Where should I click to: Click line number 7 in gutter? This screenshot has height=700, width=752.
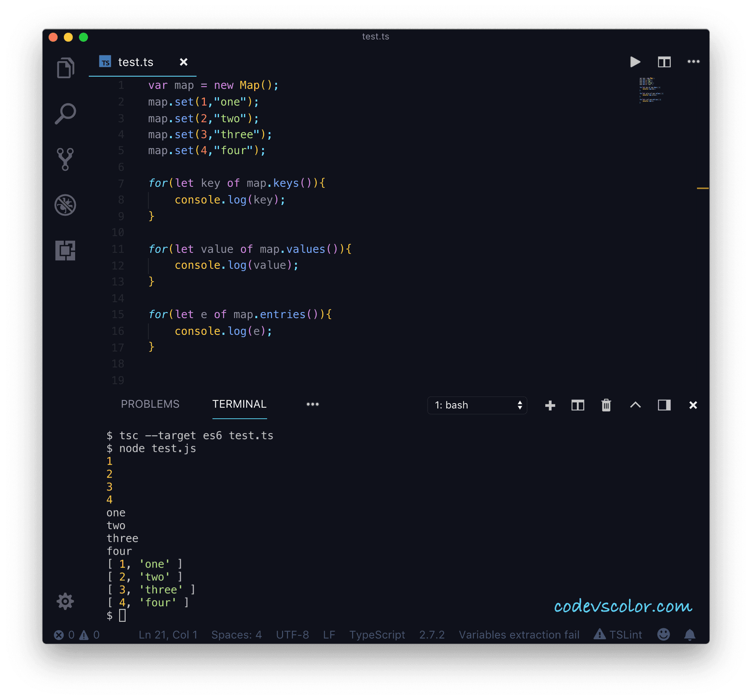121,183
